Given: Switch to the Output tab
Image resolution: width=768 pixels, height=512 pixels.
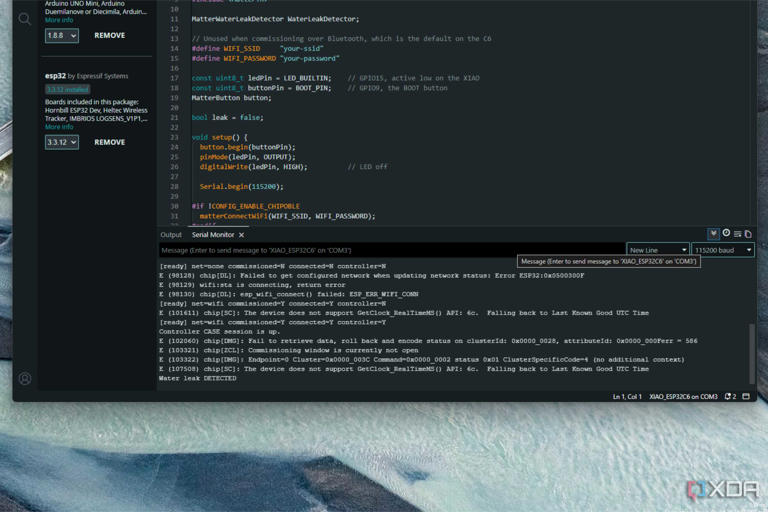Looking at the screenshot, I should tap(171, 235).
